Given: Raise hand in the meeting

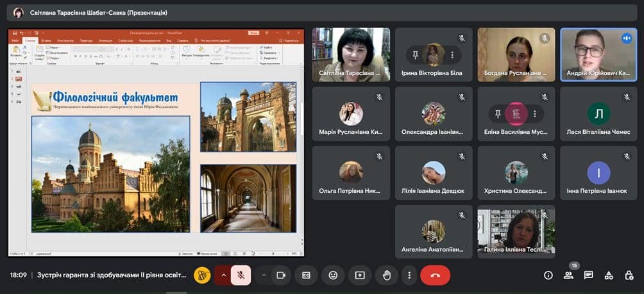Looking at the screenshot, I should pos(387,275).
